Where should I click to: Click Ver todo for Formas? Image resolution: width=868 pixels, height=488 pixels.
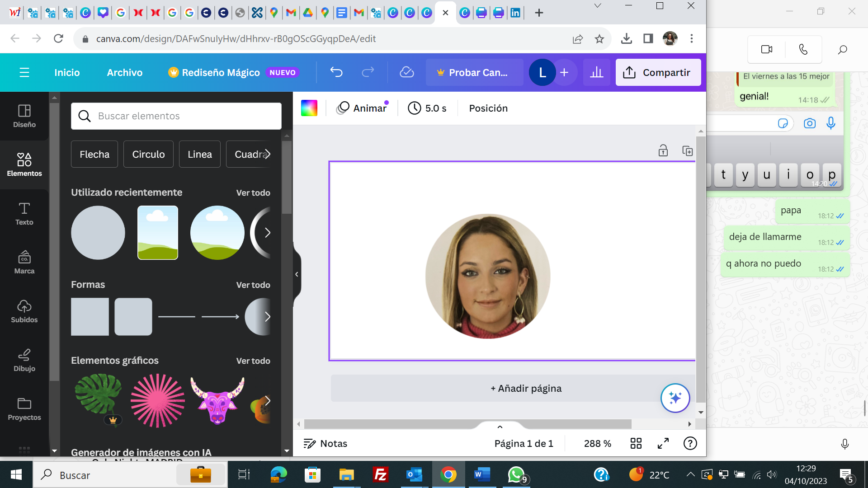point(253,285)
